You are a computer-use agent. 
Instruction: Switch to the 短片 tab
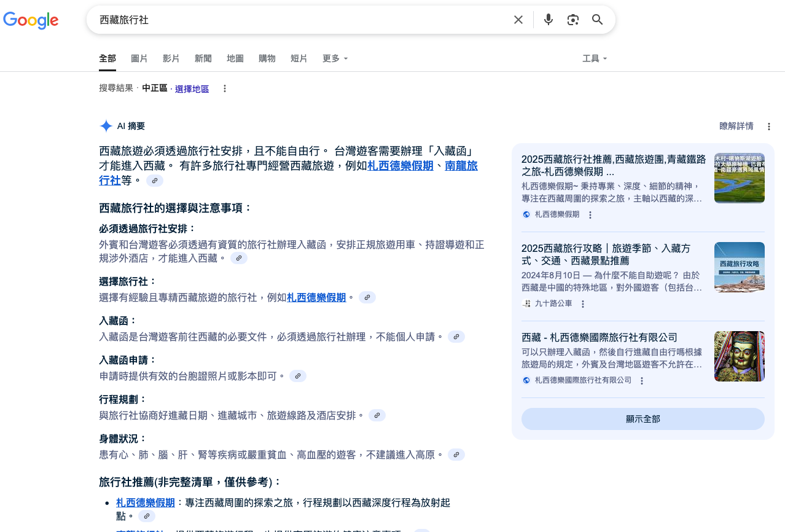click(x=299, y=58)
